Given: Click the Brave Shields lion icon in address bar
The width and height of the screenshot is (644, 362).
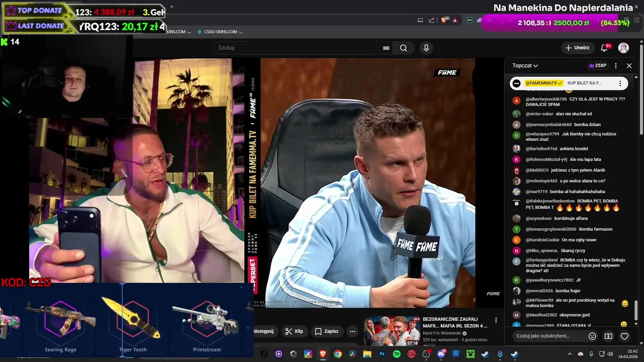Looking at the screenshot, I should pos(444,20).
